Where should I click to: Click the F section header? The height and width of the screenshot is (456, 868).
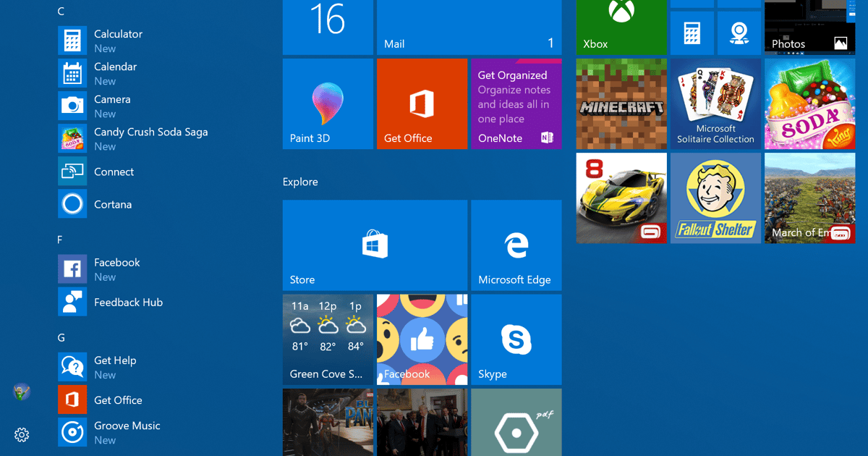coord(61,240)
